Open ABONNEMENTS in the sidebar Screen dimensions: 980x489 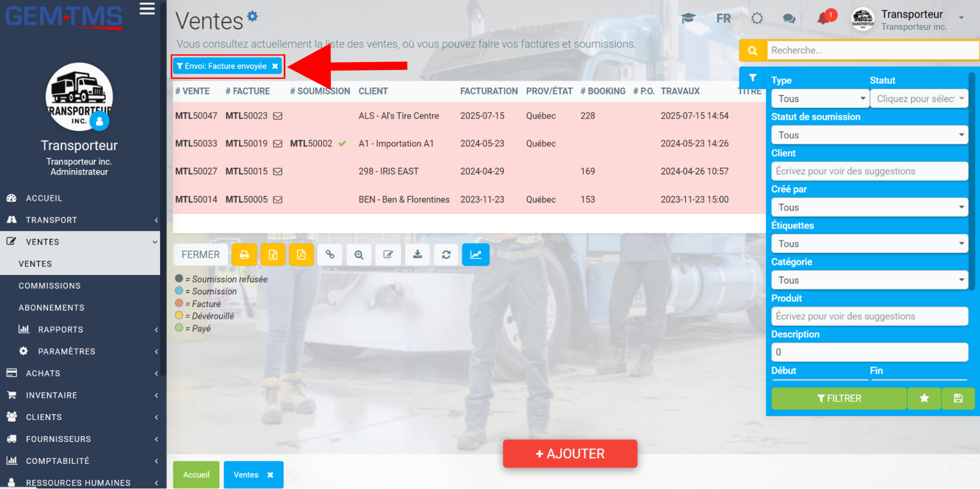[x=80, y=308]
